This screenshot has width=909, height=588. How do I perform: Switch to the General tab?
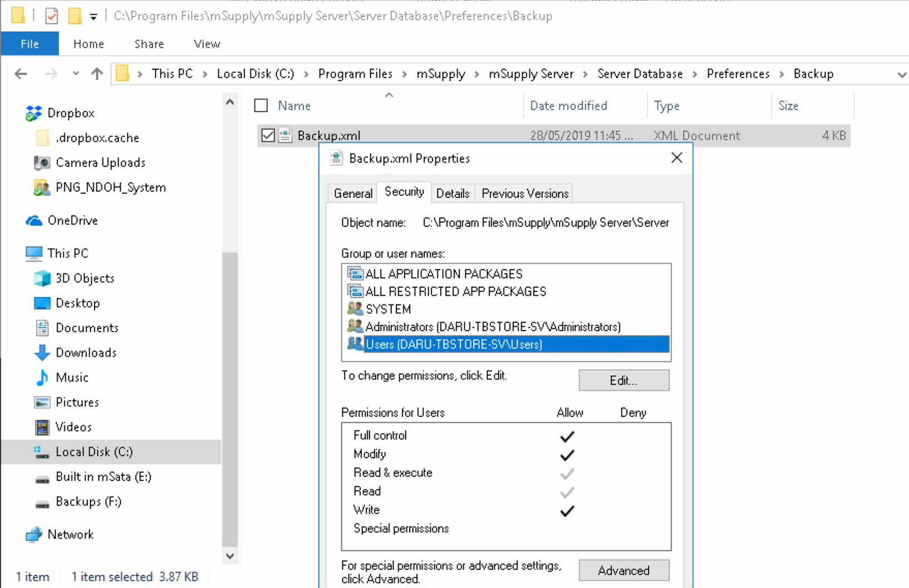click(x=353, y=193)
